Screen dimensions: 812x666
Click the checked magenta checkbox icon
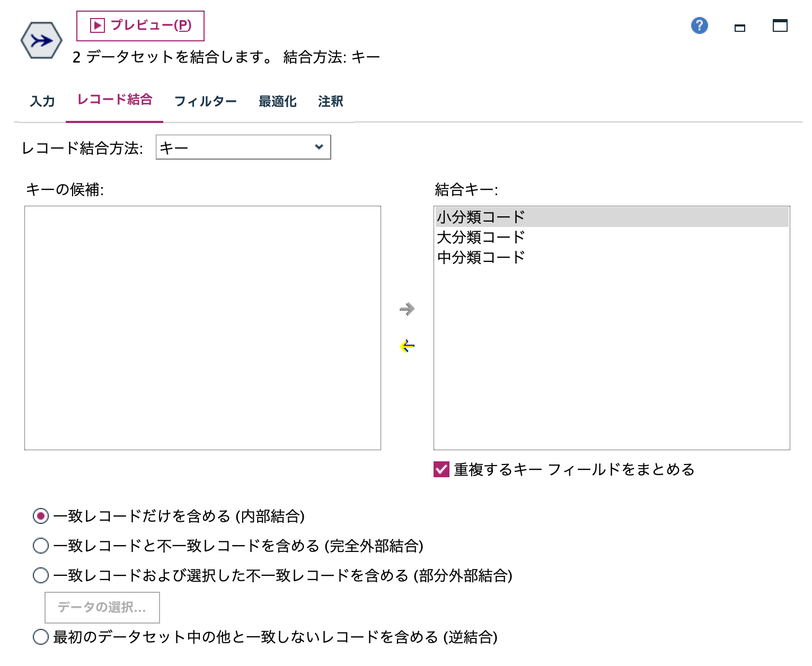(x=440, y=469)
